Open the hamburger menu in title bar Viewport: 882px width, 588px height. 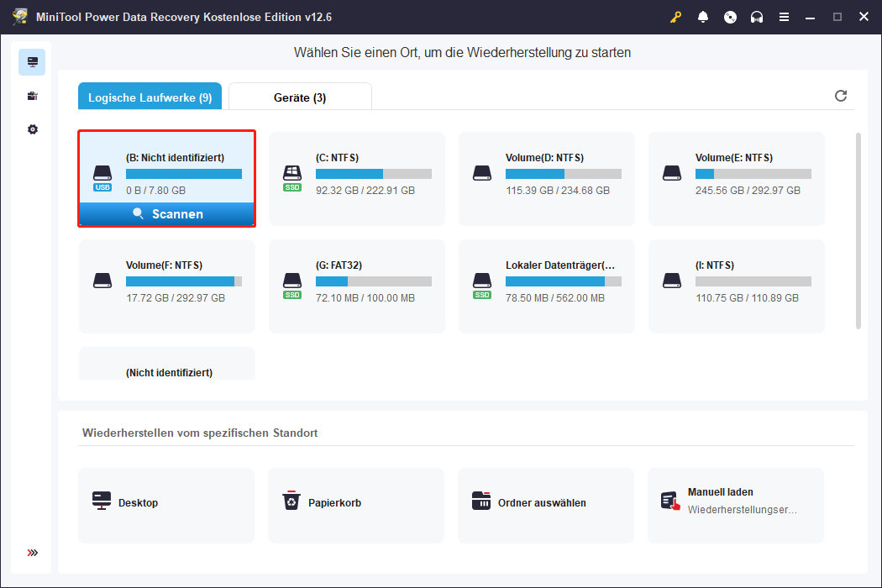click(784, 17)
